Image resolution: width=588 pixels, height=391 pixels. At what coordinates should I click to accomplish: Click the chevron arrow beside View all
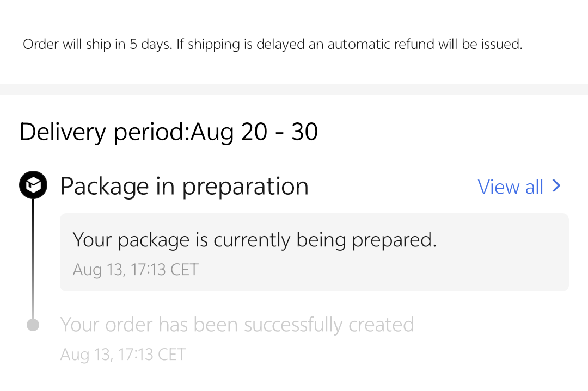pyautogui.click(x=556, y=186)
